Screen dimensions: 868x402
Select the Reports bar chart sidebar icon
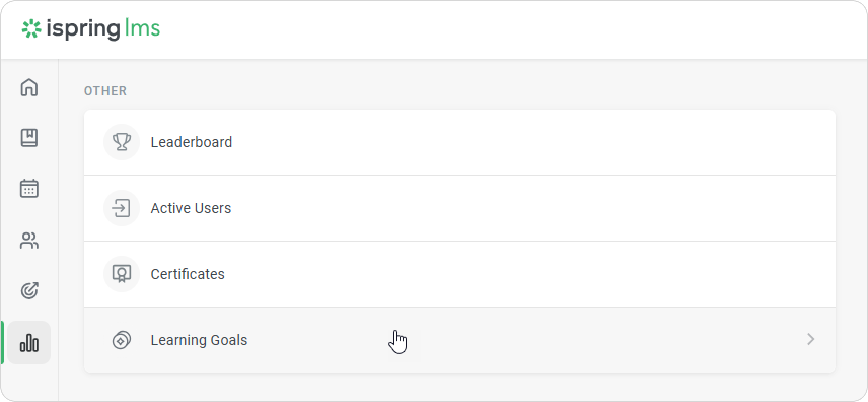pyautogui.click(x=29, y=343)
